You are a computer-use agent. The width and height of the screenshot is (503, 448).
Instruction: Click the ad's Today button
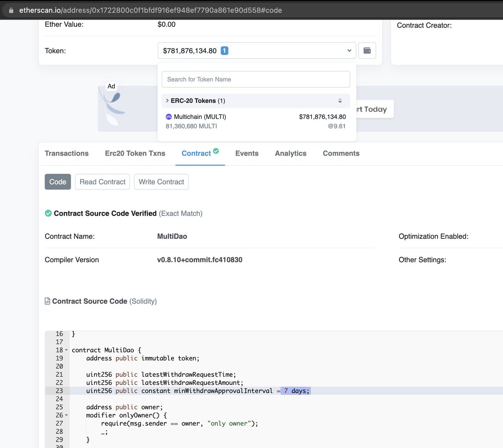click(x=375, y=109)
